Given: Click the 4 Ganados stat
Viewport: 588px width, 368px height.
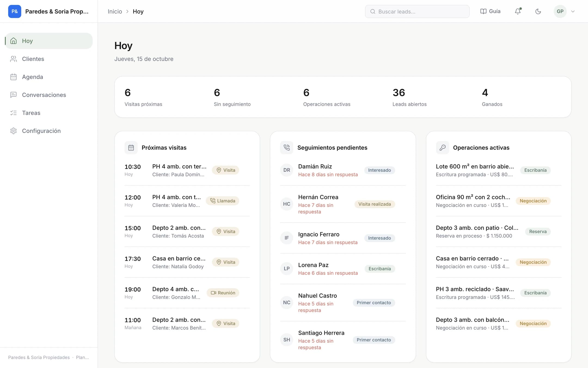Looking at the screenshot, I should (x=492, y=97).
